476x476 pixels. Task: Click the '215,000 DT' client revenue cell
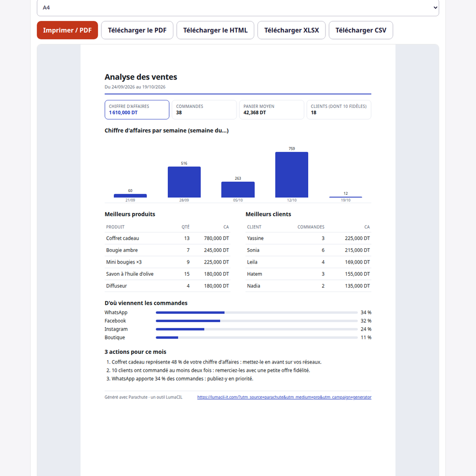pos(357,250)
